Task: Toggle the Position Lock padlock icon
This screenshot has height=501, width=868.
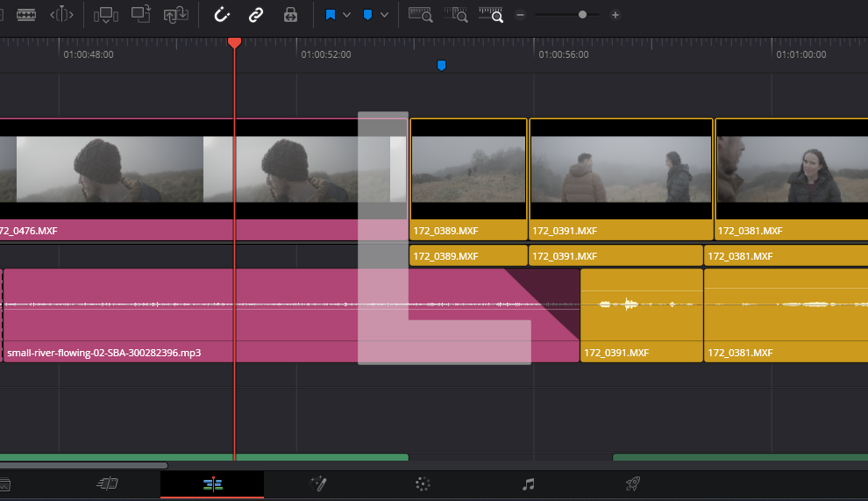Action: pyautogui.click(x=290, y=15)
